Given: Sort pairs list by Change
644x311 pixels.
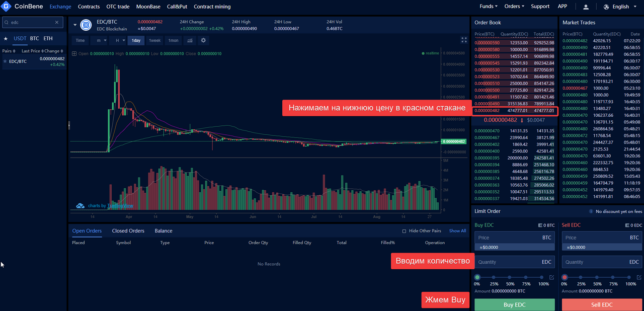Looking at the screenshot, I should pyautogui.click(x=53, y=51).
